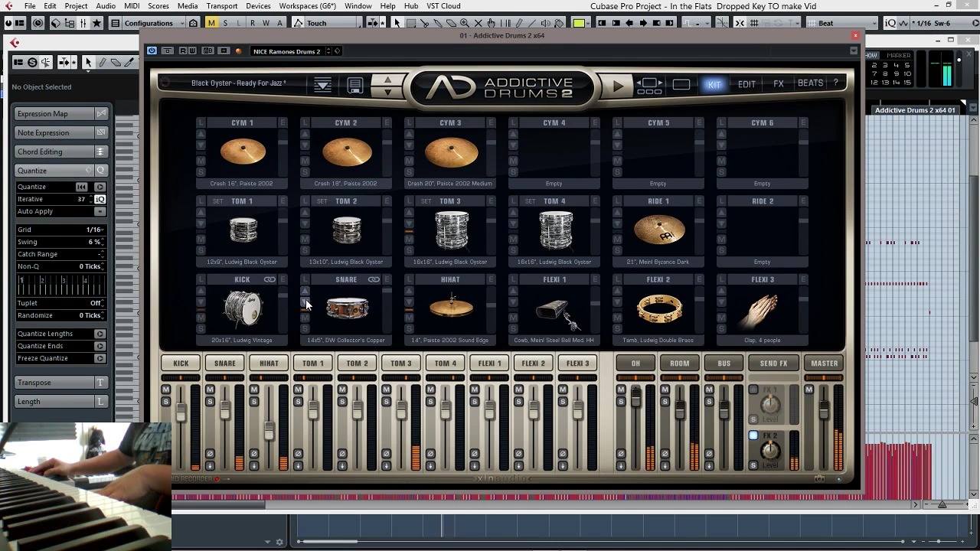The width and height of the screenshot is (980, 551).
Task: Mute the HIHAT mixer channel
Action: [x=254, y=390]
